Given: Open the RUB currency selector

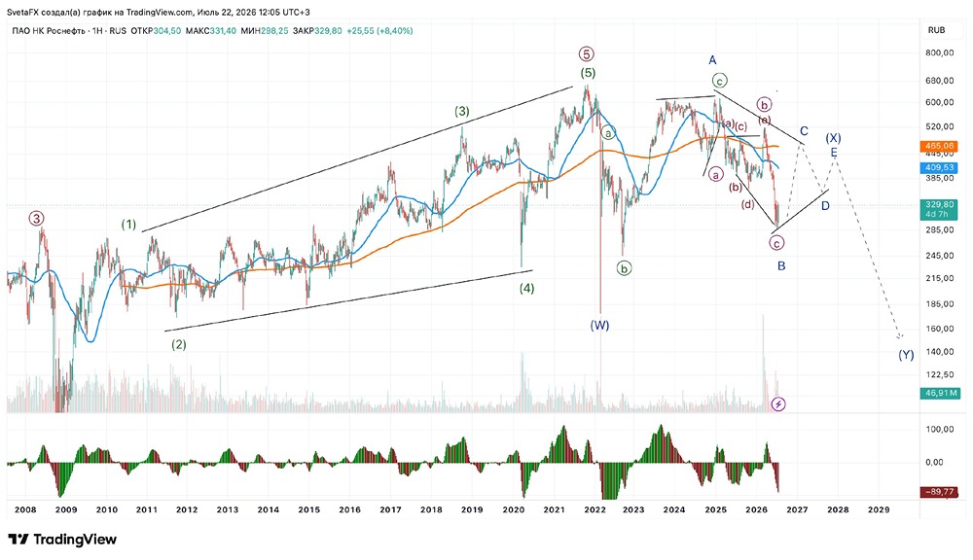Looking at the screenshot, I should point(936,30).
